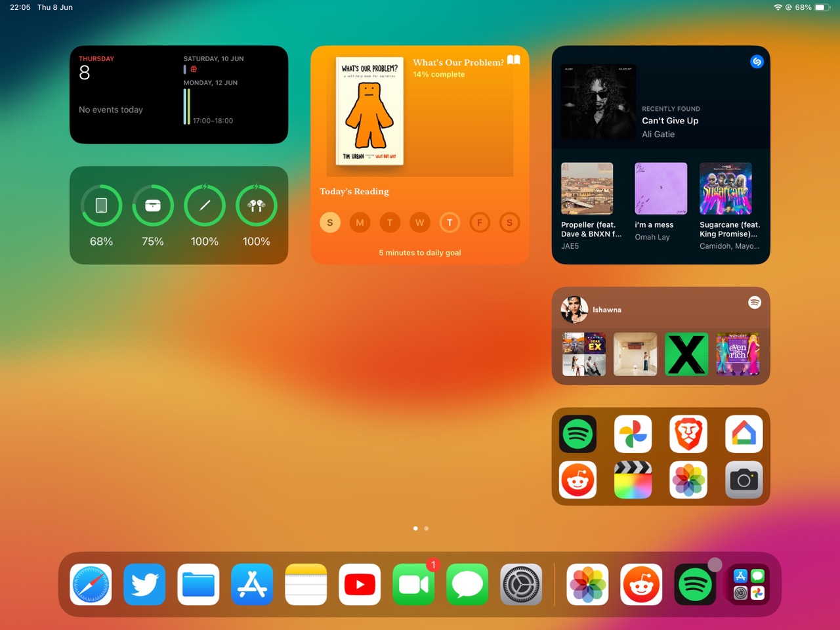The image size is (840, 630).
Task: Tap the 22:05 clock in status bar
Action: point(20,7)
